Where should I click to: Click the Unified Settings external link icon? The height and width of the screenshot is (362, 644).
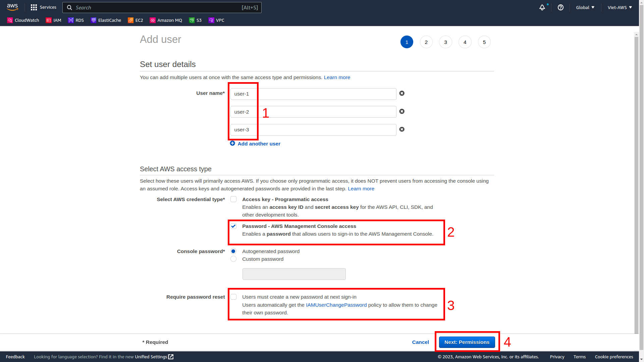coord(171,357)
